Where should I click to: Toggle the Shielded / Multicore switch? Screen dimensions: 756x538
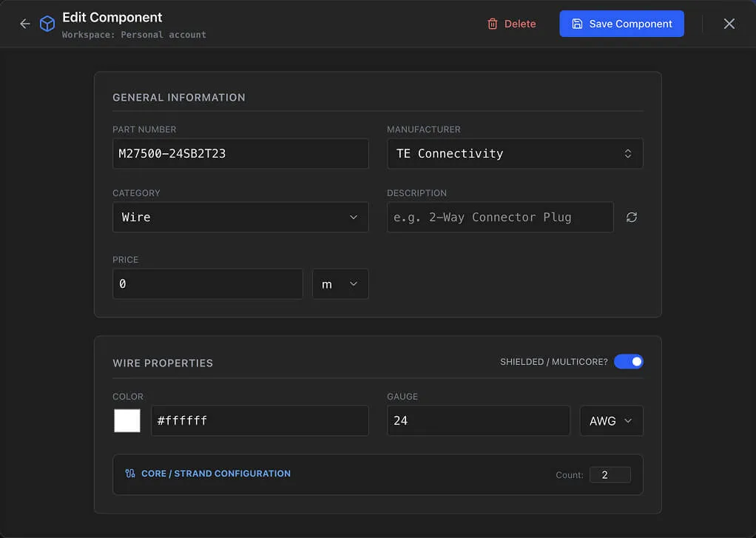[629, 361]
